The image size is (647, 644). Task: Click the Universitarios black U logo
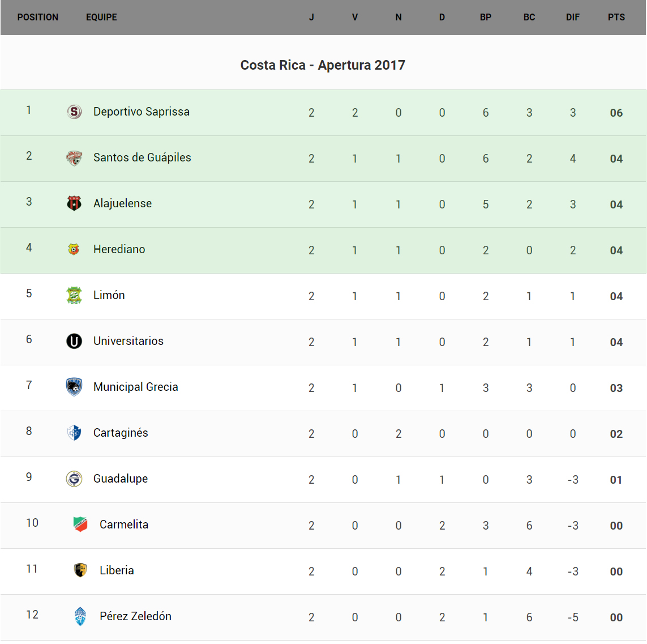(x=74, y=341)
